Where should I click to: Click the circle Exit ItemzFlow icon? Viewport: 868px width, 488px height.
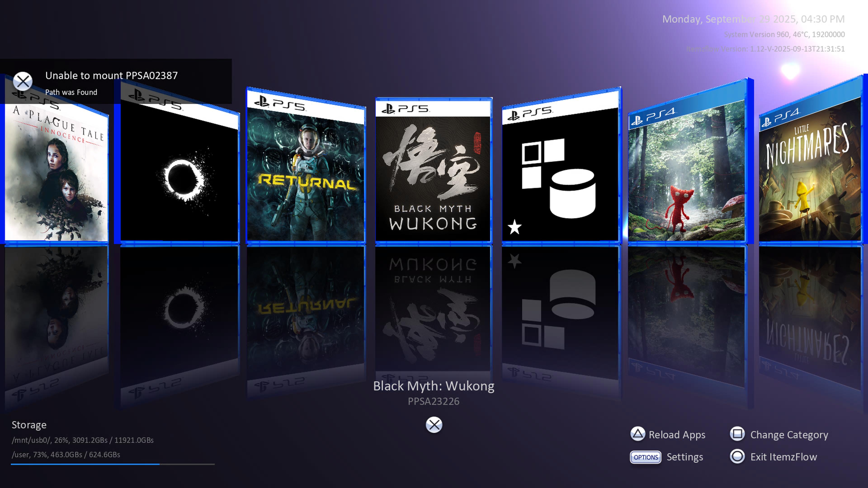click(737, 457)
